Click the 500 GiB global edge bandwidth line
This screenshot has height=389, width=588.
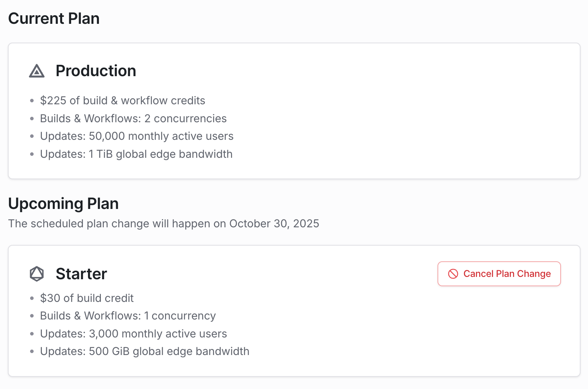145,352
